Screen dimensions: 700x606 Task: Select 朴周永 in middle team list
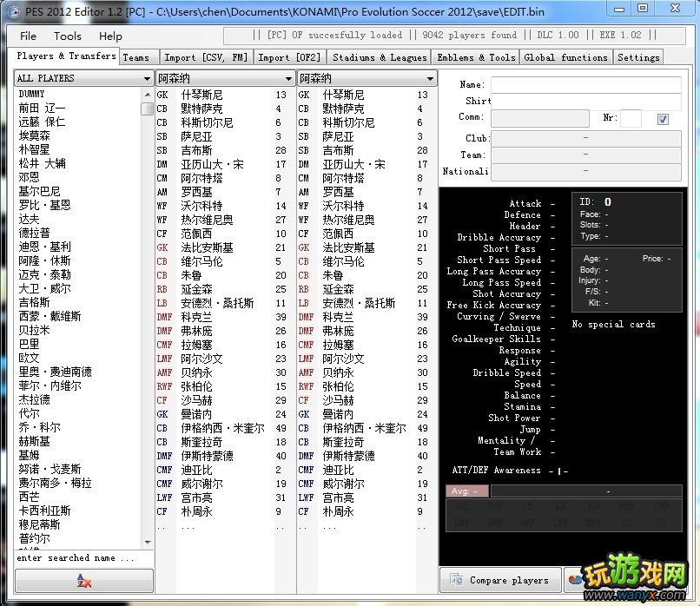pyautogui.click(x=196, y=511)
